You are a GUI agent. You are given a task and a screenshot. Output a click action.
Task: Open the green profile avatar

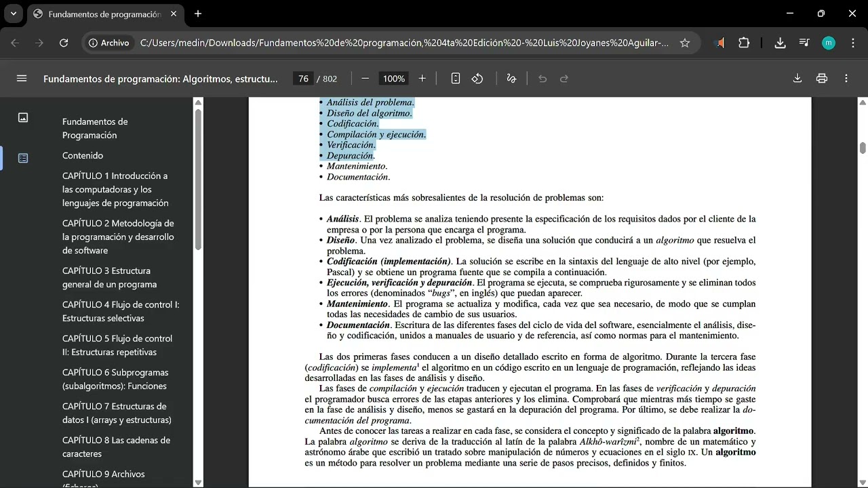click(829, 43)
